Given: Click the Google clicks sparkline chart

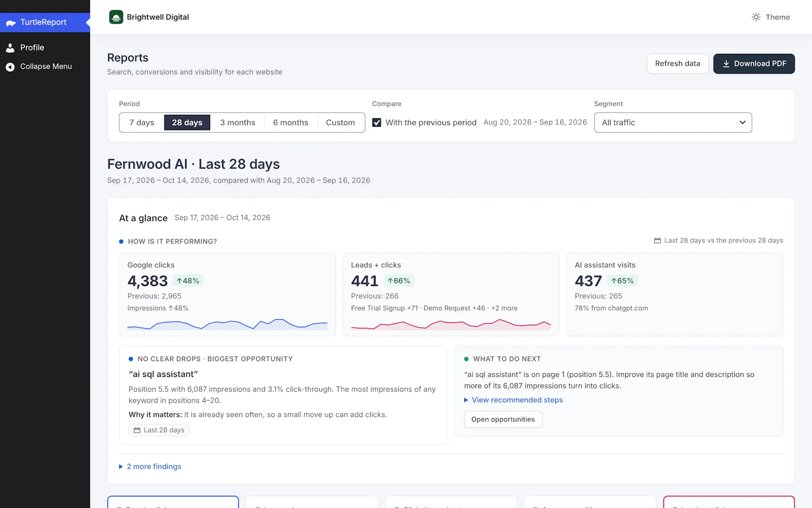Looking at the screenshot, I should tap(227, 324).
